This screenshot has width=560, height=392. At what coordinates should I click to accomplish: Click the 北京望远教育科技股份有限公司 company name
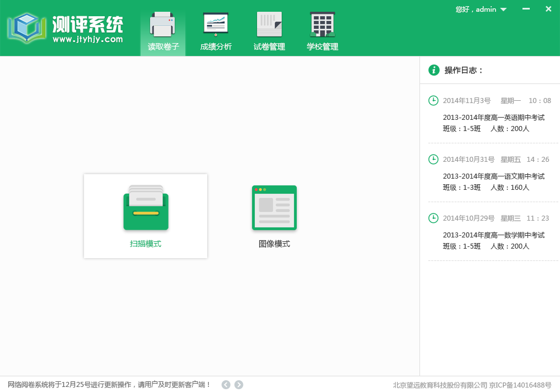440,385
